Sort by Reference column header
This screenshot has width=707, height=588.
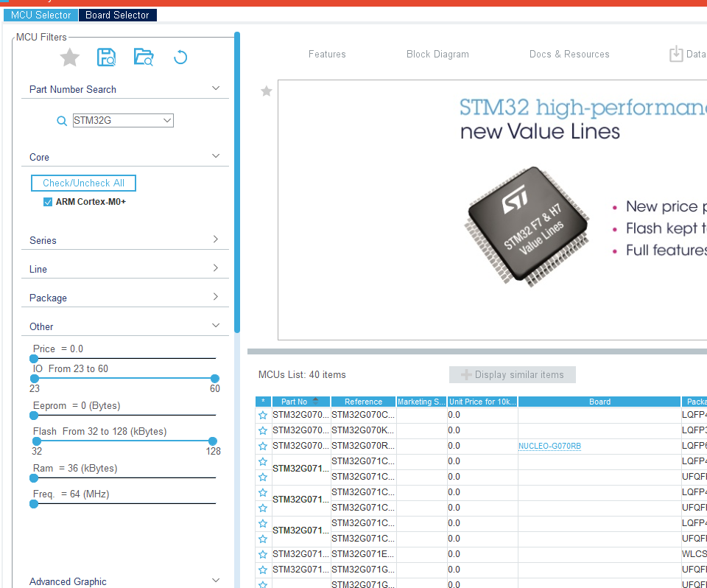tap(363, 402)
